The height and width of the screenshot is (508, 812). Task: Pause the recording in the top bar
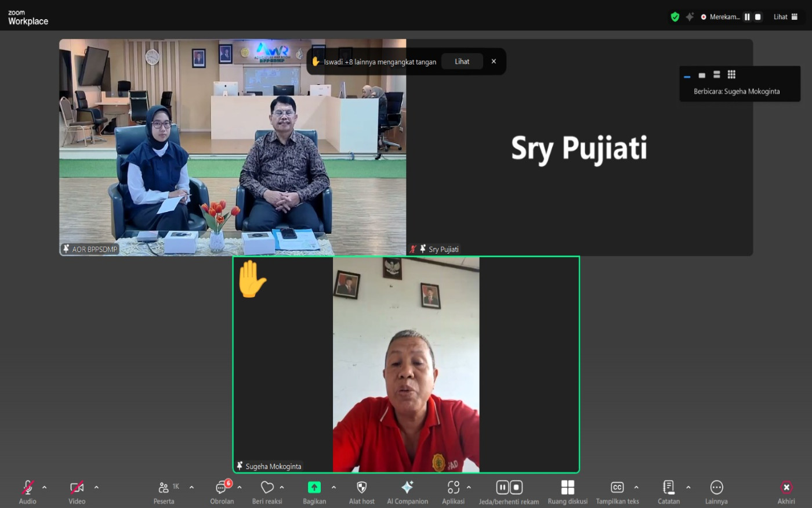pyautogui.click(x=747, y=17)
